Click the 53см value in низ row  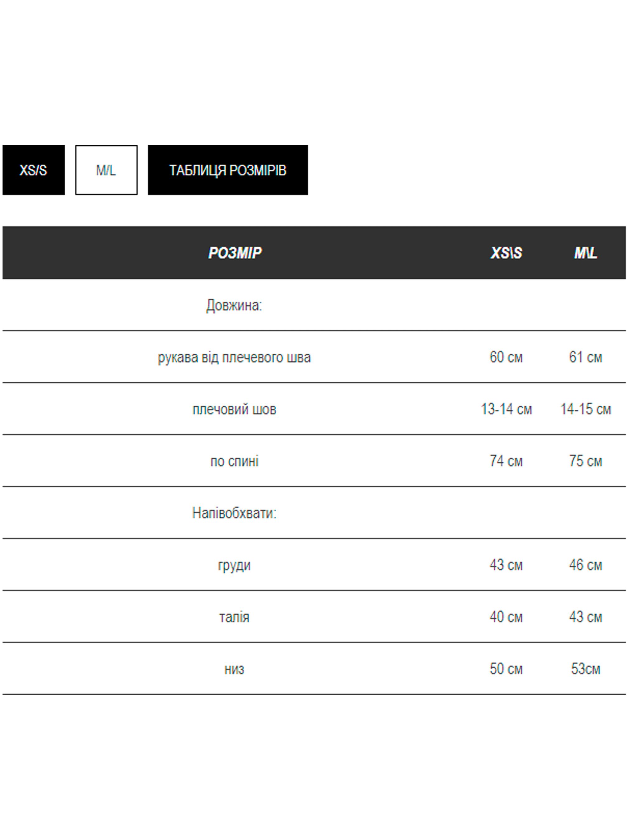tap(586, 669)
